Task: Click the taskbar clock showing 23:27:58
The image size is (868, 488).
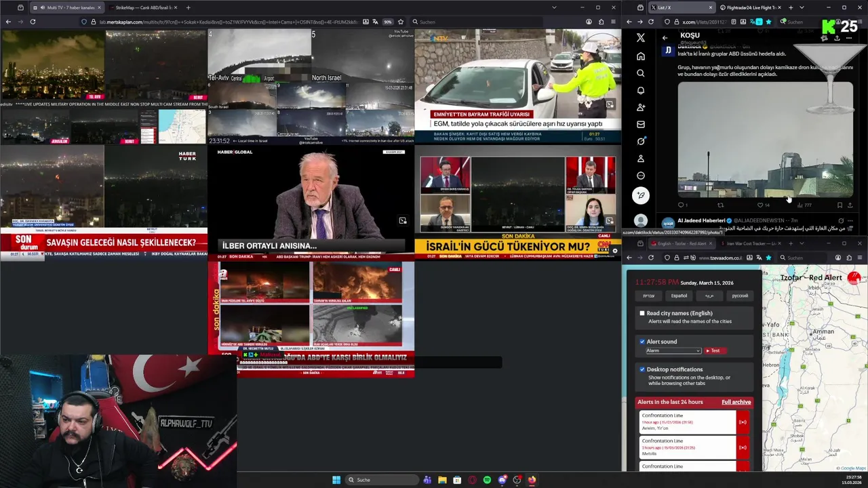Action: (853, 480)
